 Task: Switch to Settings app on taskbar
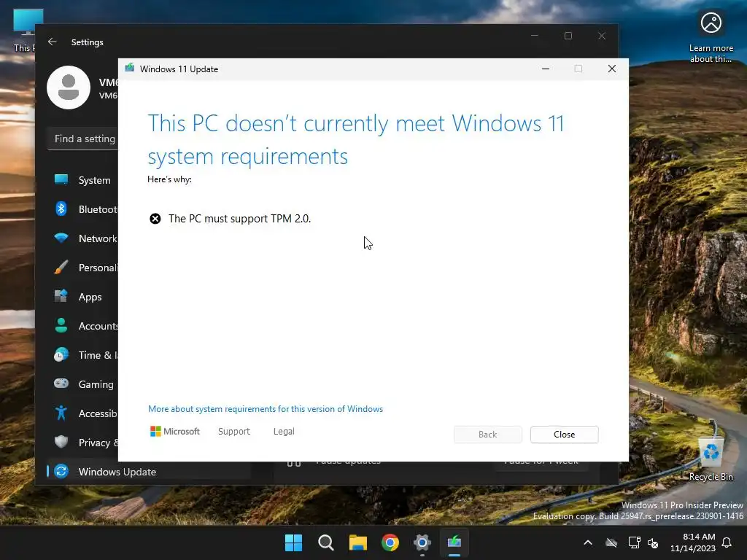pyautogui.click(x=422, y=542)
